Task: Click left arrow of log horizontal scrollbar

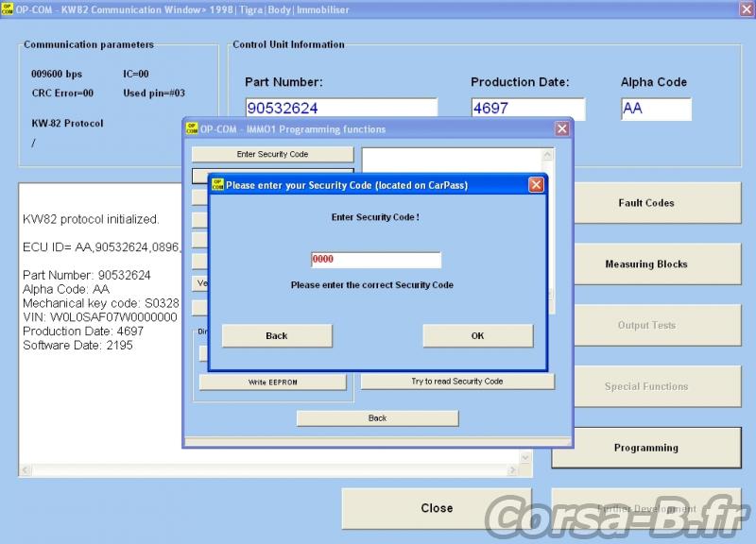Action: [x=26, y=469]
